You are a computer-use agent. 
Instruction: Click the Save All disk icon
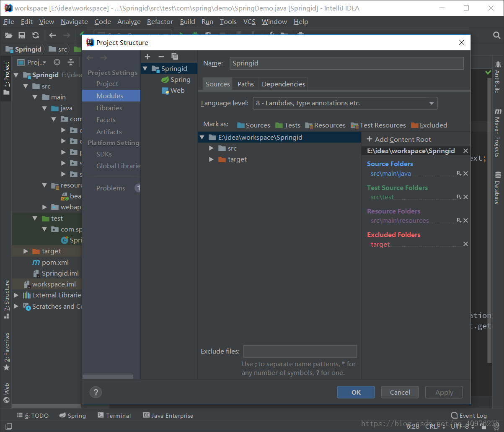22,35
